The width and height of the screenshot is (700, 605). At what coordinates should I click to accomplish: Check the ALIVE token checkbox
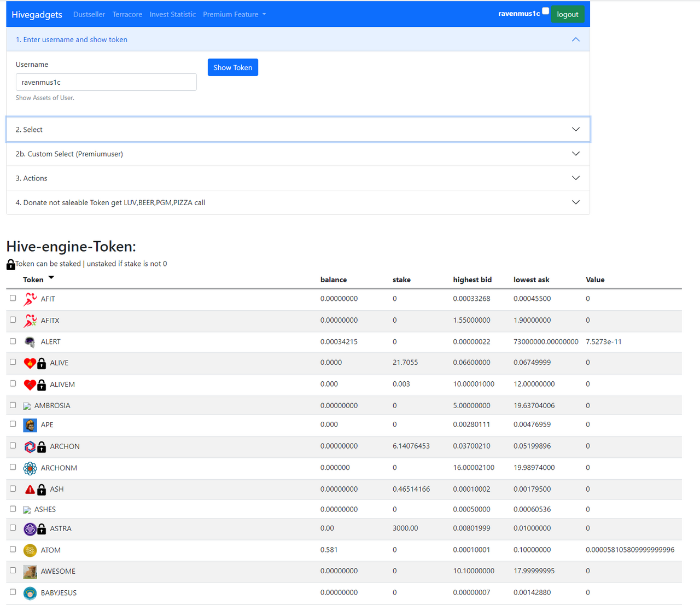(x=13, y=362)
